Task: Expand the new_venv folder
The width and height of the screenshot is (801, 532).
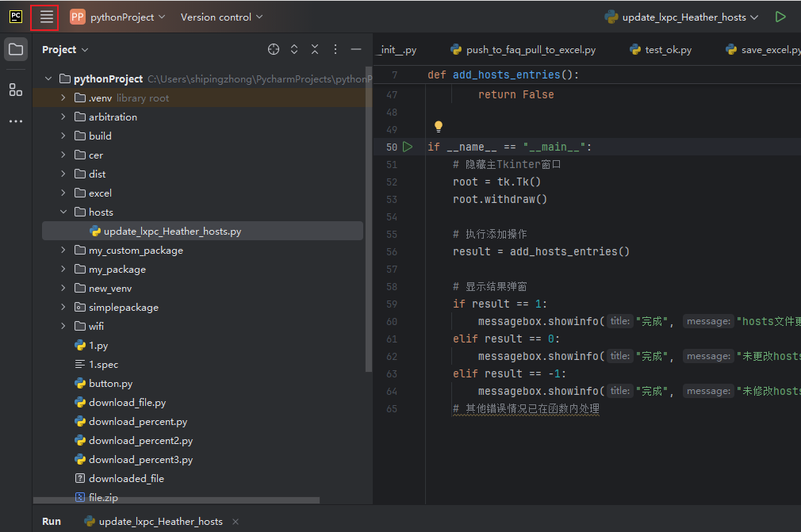Action: point(63,288)
